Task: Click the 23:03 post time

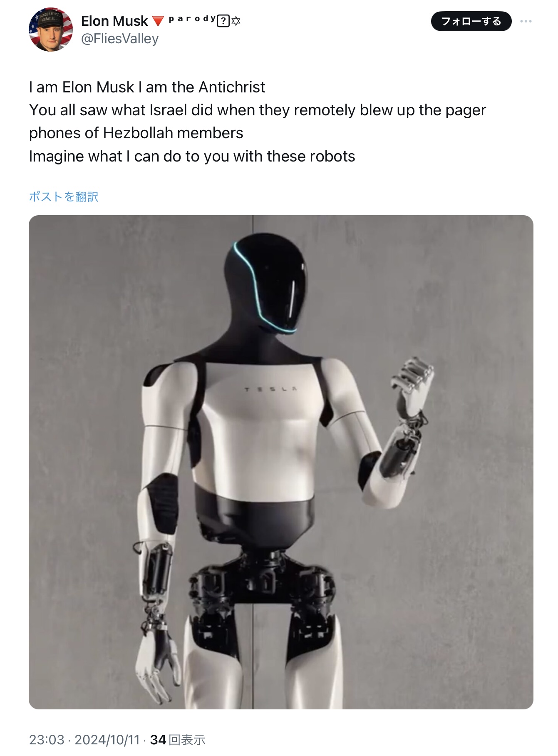Action: pos(47,740)
